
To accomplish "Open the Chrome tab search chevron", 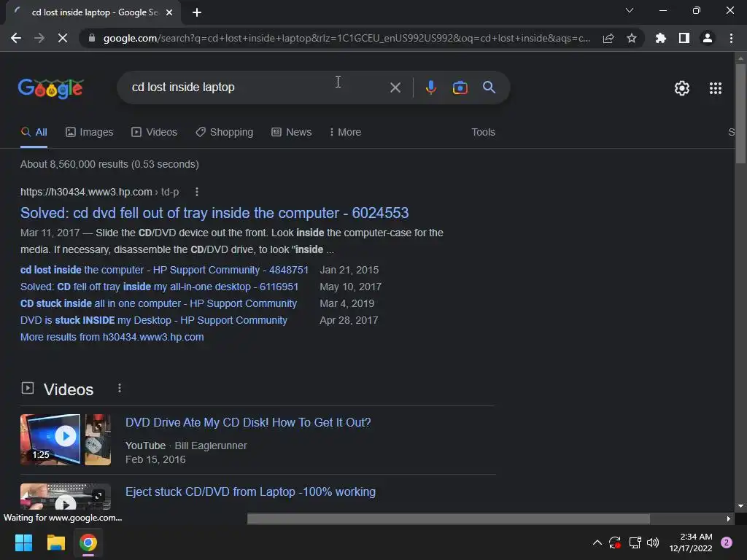I will click(x=630, y=10).
